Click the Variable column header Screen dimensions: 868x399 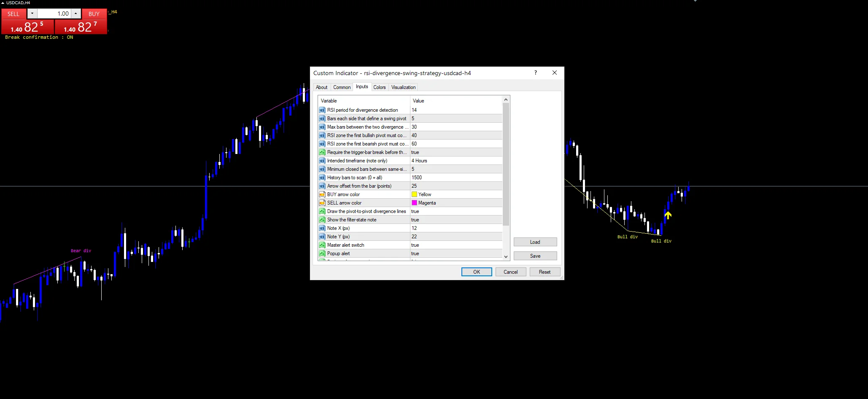click(x=364, y=101)
